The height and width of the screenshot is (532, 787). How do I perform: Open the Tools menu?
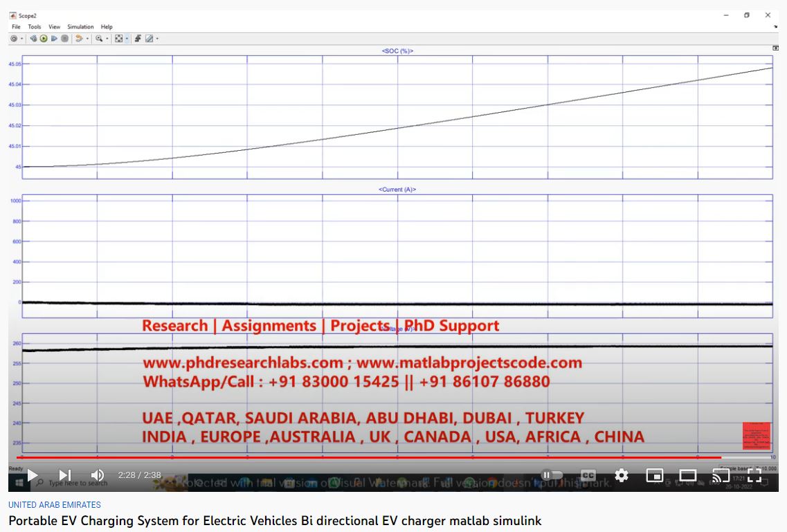pyautogui.click(x=35, y=27)
